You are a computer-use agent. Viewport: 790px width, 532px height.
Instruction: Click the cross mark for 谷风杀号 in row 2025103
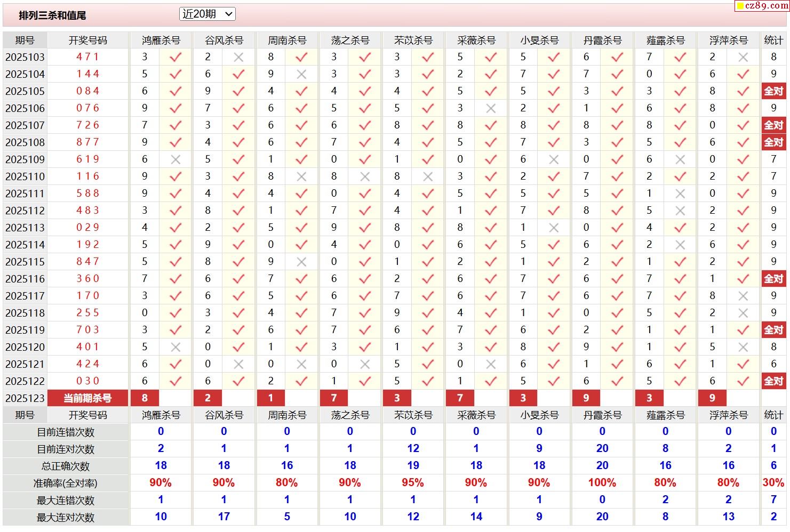238,57
